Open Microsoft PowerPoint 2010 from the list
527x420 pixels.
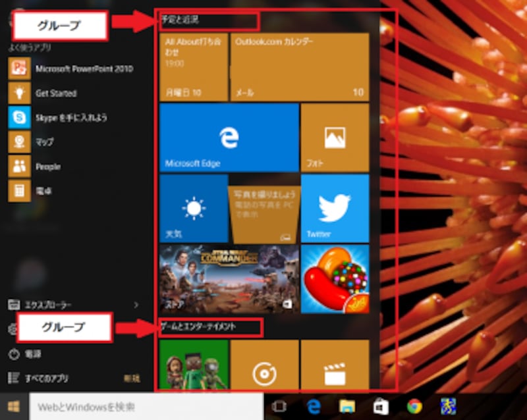point(71,68)
